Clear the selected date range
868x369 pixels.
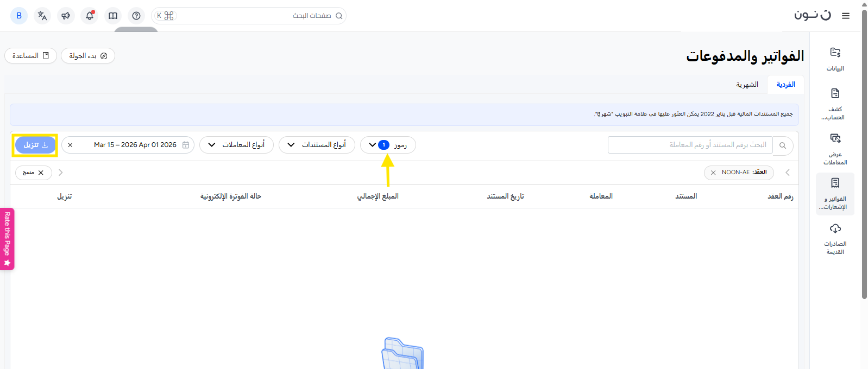click(x=70, y=145)
